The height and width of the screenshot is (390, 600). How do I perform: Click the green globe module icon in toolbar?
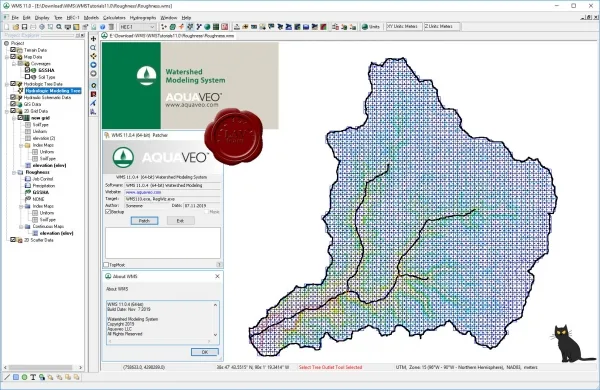tap(207, 27)
